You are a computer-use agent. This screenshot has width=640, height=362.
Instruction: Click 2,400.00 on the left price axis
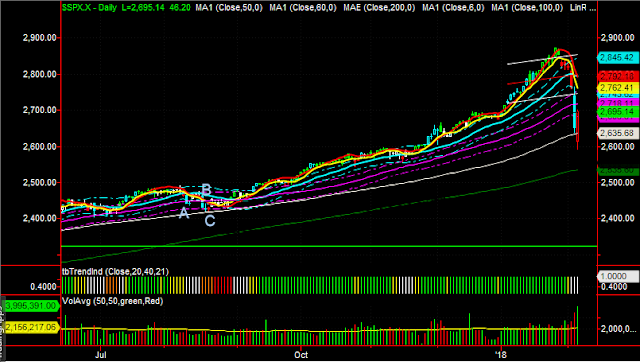(40, 218)
